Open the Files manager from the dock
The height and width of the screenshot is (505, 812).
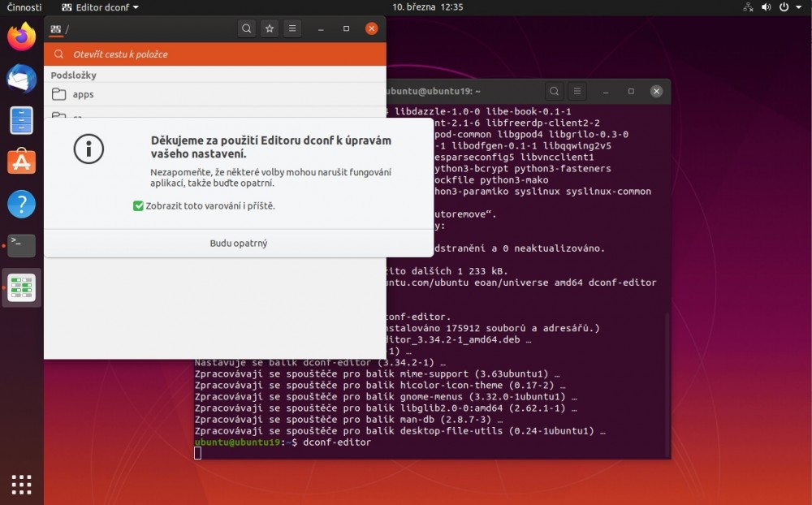[22, 120]
